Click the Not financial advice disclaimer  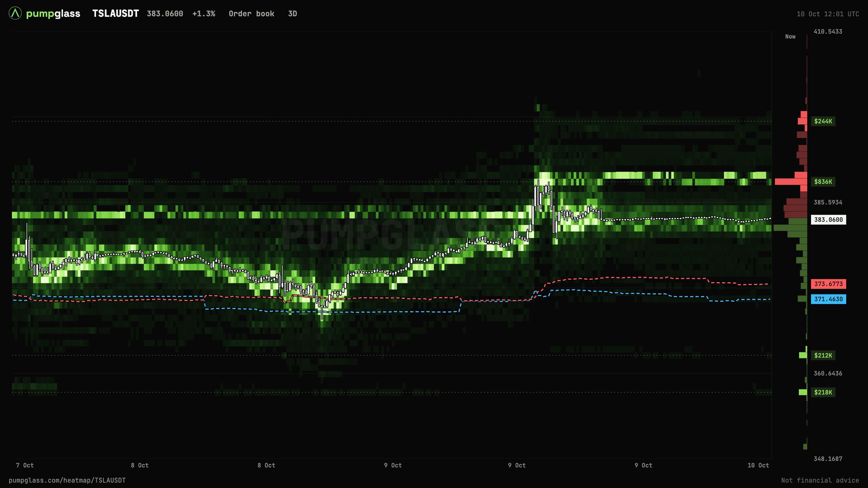pyautogui.click(x=820, y=481)
